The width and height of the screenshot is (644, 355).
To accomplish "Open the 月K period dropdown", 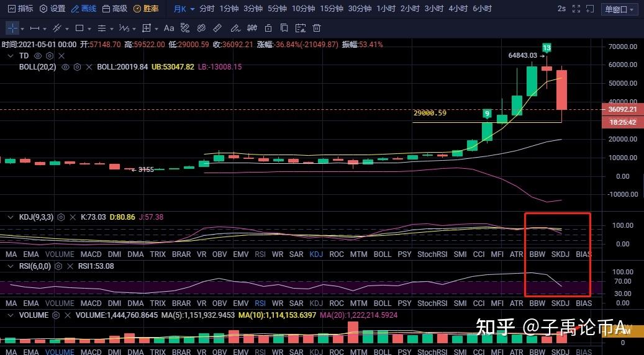I will click(184, 9).
